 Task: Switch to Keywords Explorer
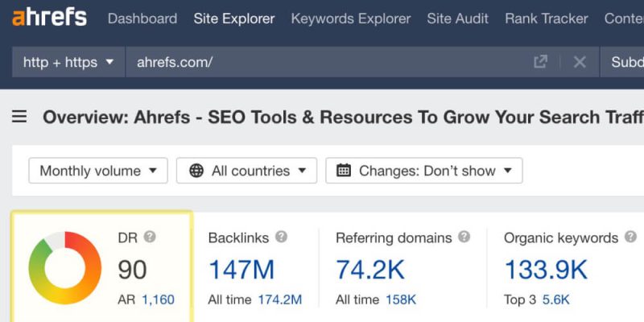point(351,19)
